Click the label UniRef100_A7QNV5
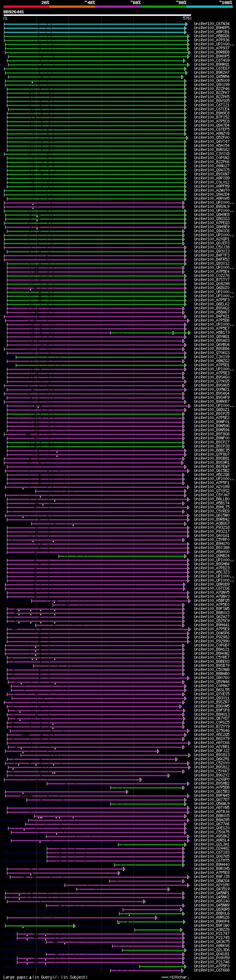The image size is (236, 980). [212, 592]
